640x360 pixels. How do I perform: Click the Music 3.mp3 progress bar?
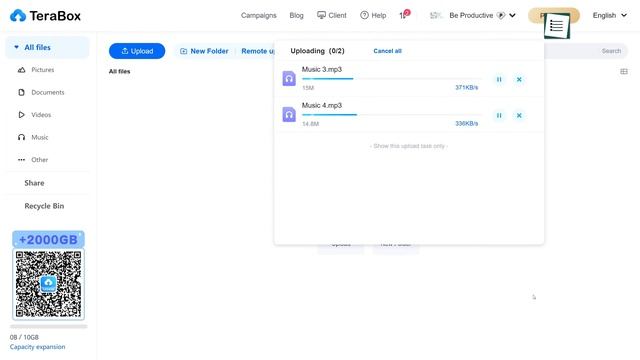tap(392, 79)
